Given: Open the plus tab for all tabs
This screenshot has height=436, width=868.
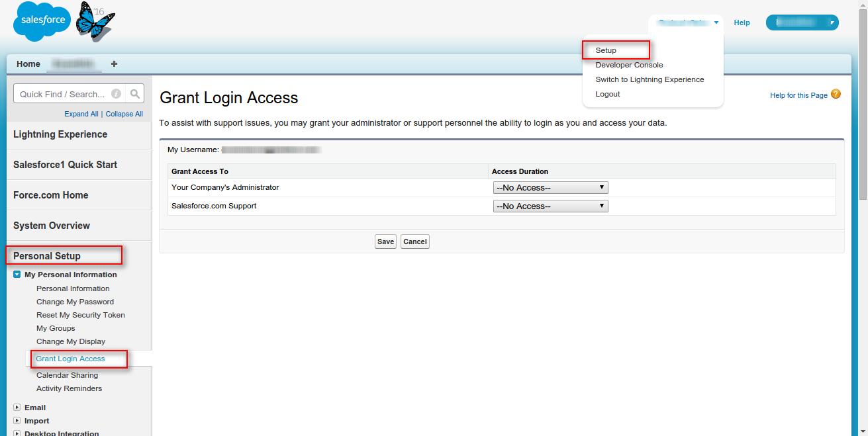Looking at the screenshot, I should point(114,64).
